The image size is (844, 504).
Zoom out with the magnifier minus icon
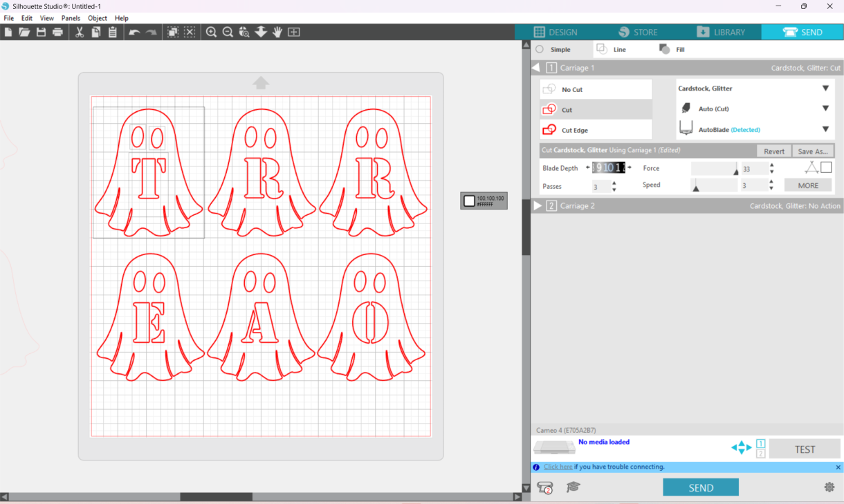pos(228,32)
